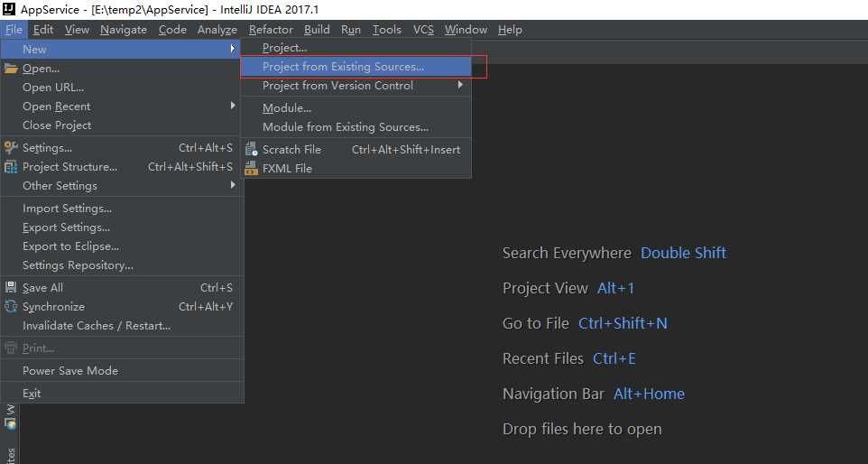Select Project from Version Control
The height and width of the screenshot is (464, 868).
pyautogui.click(x=356, y=85)
